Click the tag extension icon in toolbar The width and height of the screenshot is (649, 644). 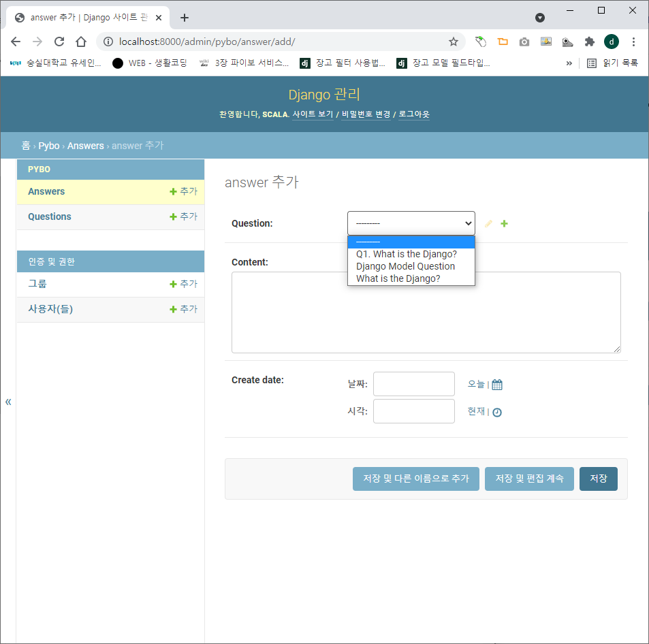tap(481, 42)
